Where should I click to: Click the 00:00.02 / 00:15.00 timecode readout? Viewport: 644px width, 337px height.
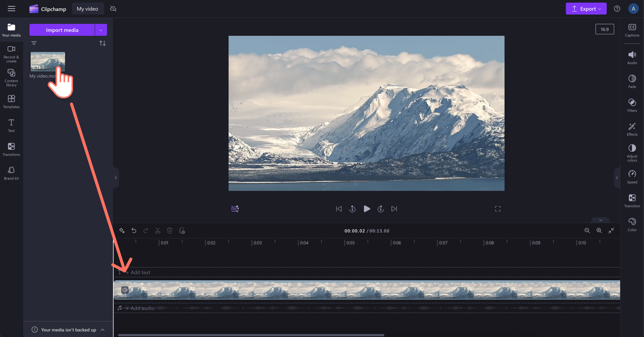(367, 231)
